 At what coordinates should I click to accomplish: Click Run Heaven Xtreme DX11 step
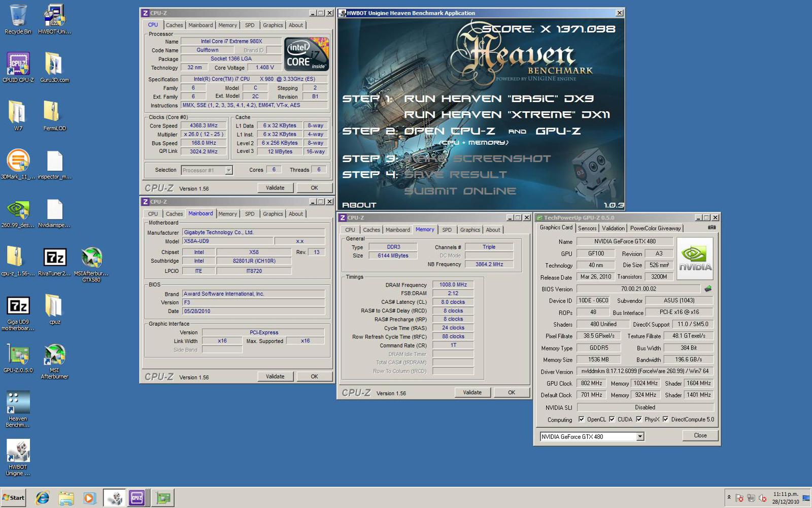tap(506, 115)
